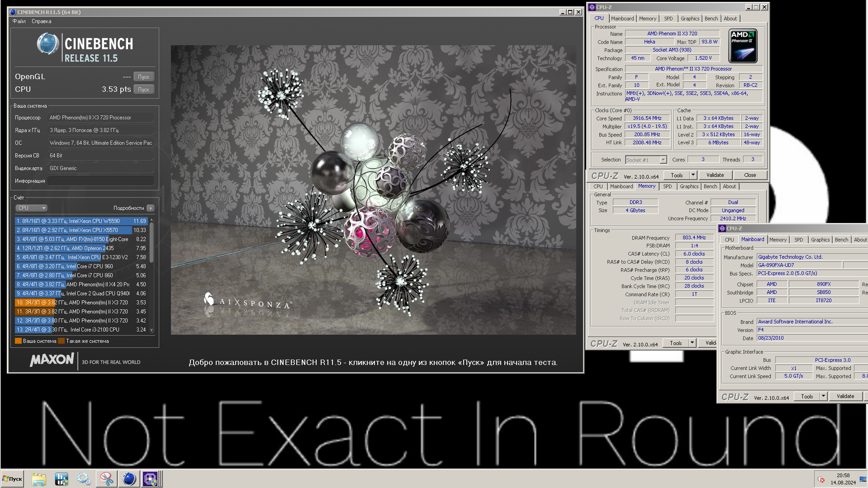Image resolution: width=868 pixels, height=488 pixels.
Task: Run the CPU test with Пуск button
Action: point(144,90)
